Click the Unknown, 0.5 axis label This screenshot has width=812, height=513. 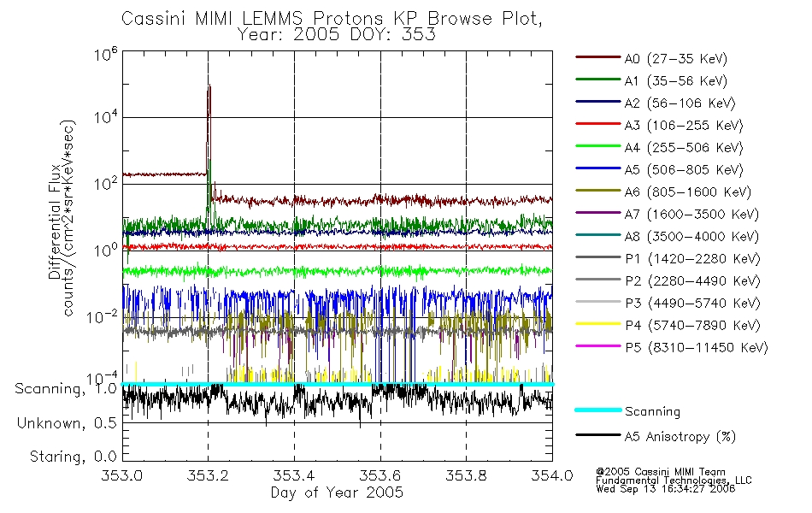67,423
